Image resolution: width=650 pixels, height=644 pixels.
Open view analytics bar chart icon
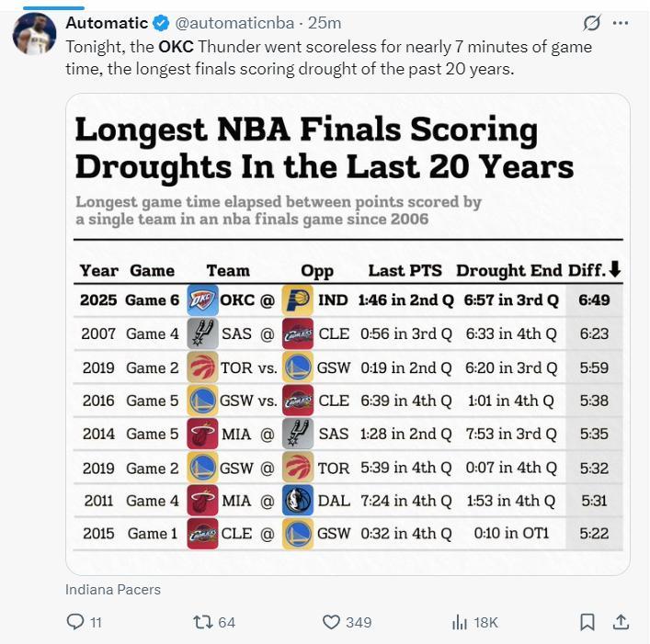(460, 622)
